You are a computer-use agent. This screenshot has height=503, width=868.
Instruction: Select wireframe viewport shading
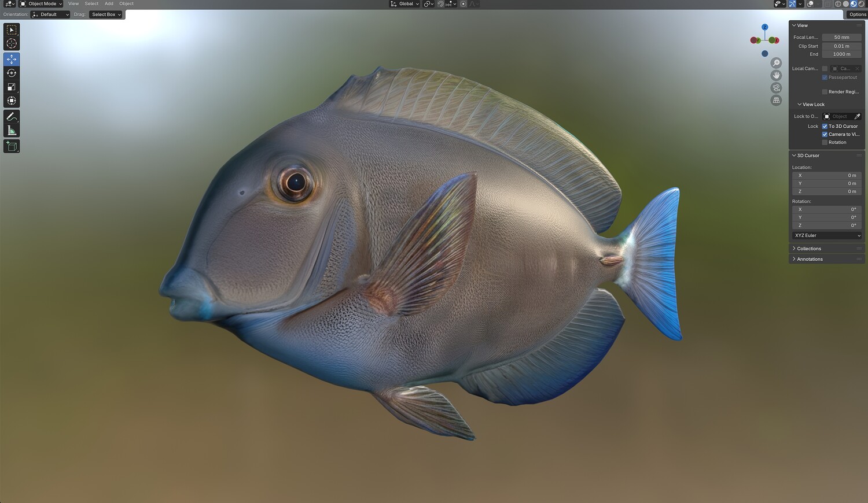click(838, 3)
